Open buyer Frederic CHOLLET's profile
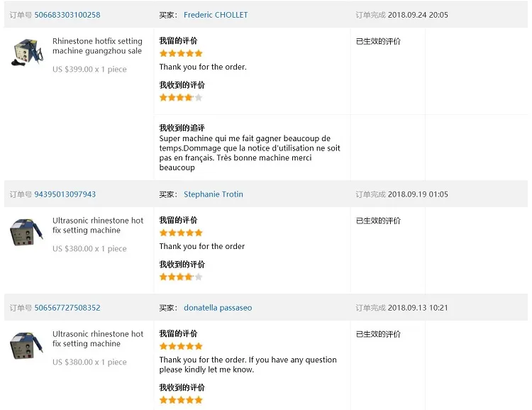Image resolution: width=532 pixels, height=410 pixels. click(216, 15)
